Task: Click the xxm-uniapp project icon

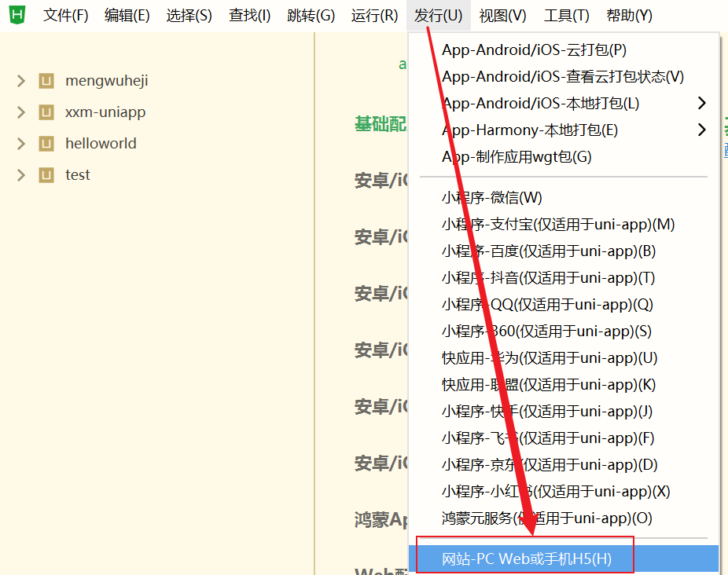Action: click(x=46, y=112)
